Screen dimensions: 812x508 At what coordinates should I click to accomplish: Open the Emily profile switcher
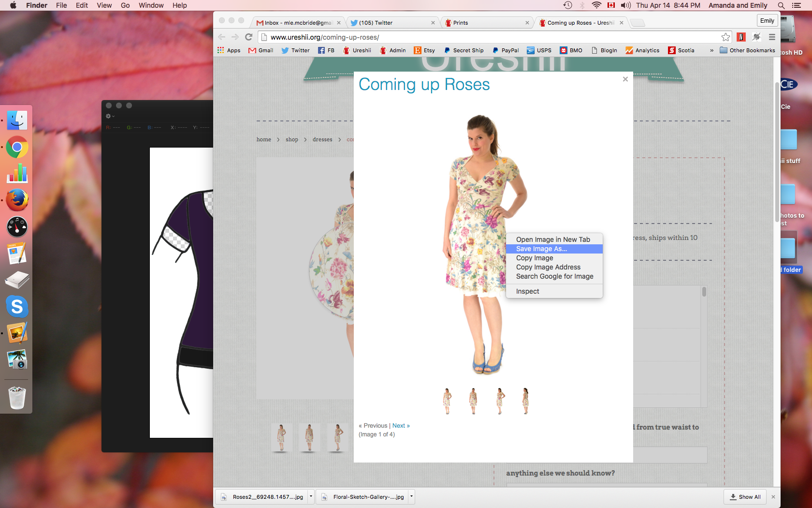tap(767, 20)
